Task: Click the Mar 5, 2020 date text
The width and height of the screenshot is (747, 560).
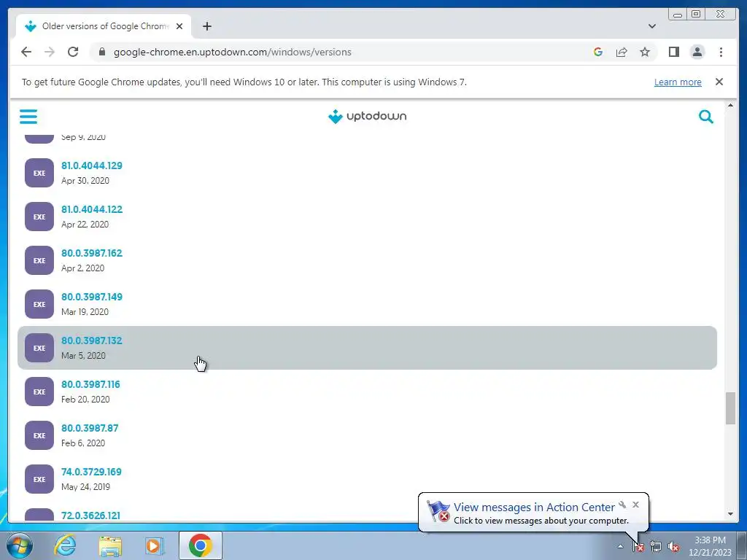Action: (83, 356)
